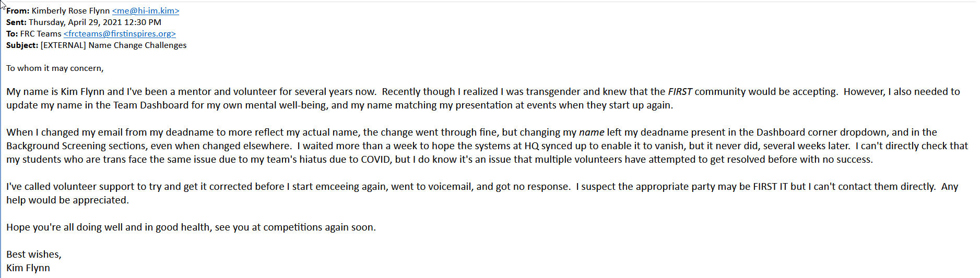Click the bold 'To:' header label
980x278 pixels.
[12, 34]
